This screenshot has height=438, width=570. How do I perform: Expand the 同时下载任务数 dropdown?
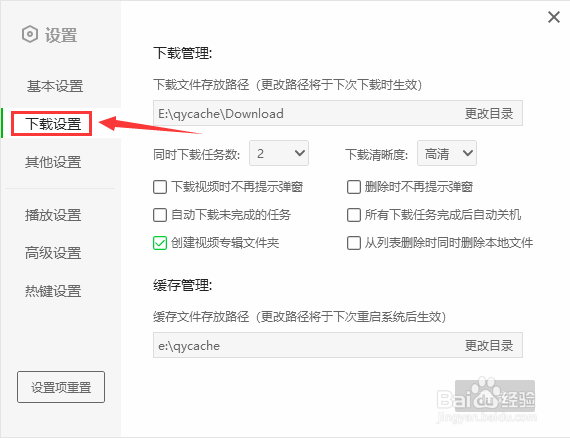pos(279,153)
